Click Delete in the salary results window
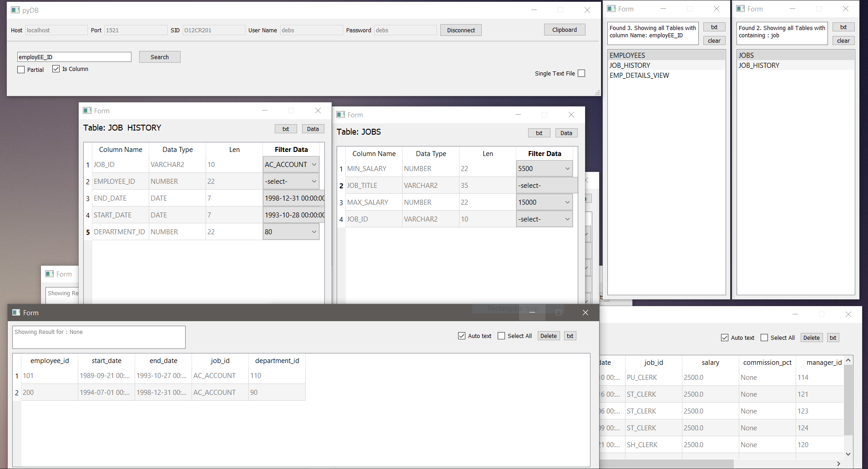This screenshot has width=868, height=469. click(x=812, y=338)
